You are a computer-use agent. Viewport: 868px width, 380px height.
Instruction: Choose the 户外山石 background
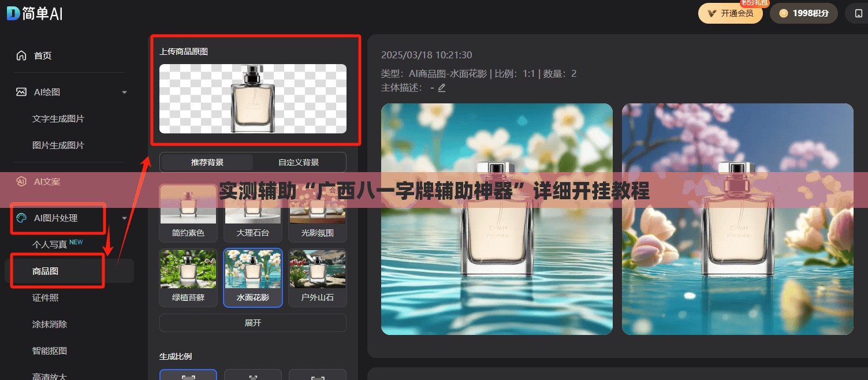(x=318, y=278)
